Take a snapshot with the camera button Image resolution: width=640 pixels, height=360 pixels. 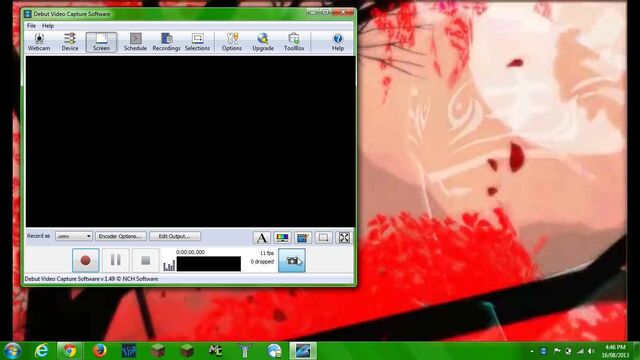[x=292, y=260]
